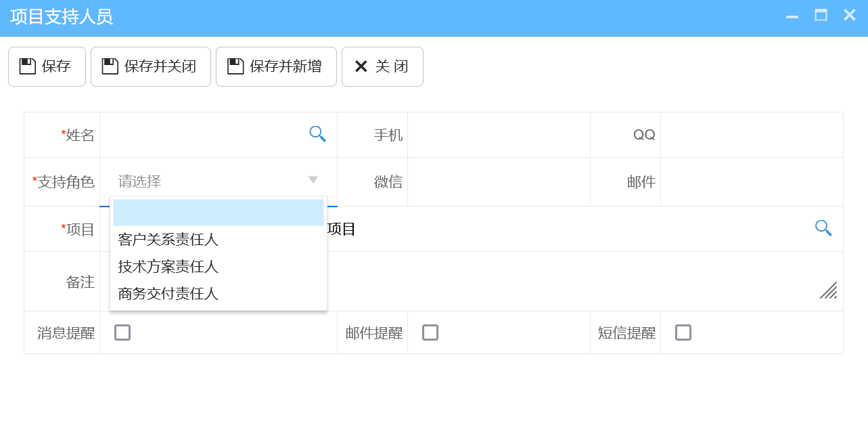This screenshot has height=430, width=868.
Task: Choose 商务交付责任人 in the dropdown options
Action: coord(167,294)
